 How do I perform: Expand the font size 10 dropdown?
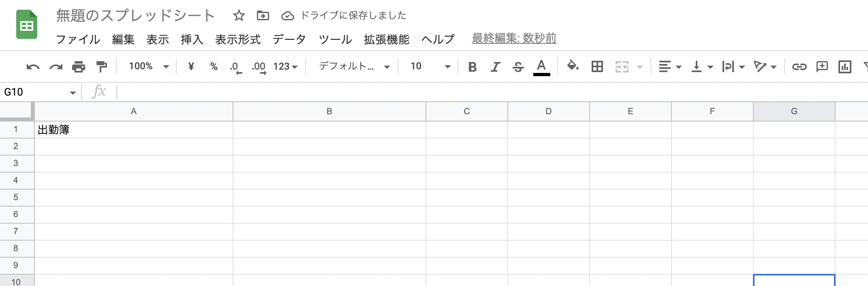click(x=430, y=66)
